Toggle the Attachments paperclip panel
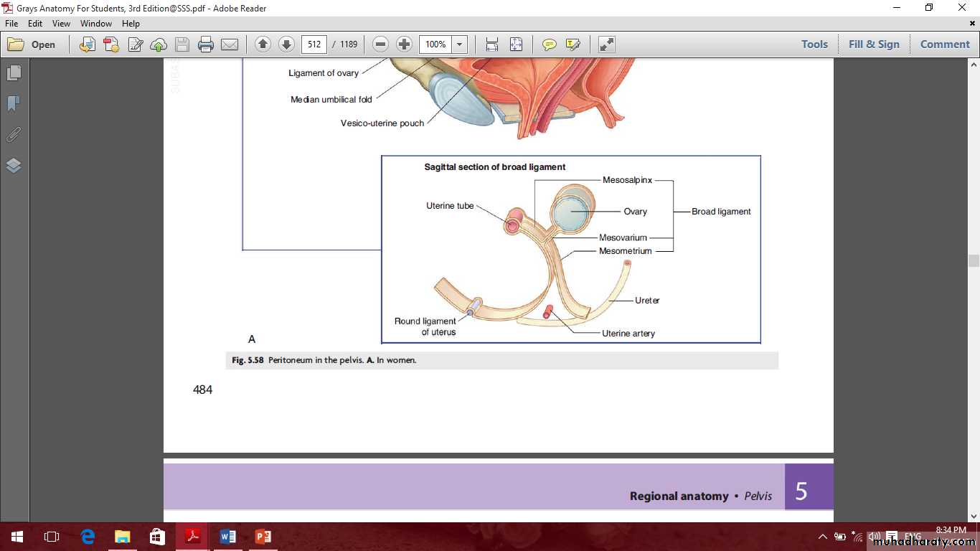Screen dimensions: 980x551 pos(14,135)
